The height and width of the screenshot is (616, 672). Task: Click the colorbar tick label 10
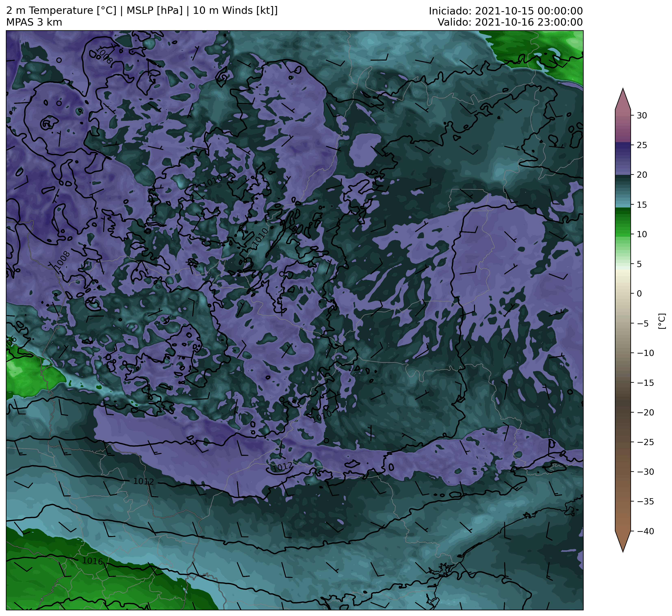pos(642,234)
